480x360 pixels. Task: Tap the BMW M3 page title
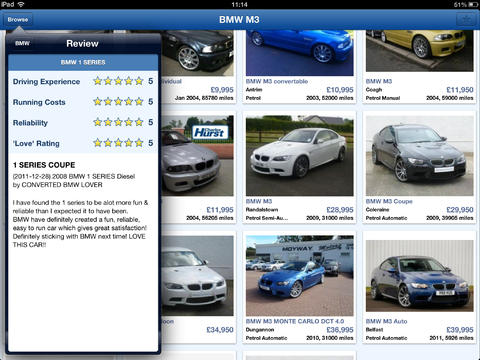coord(239,20)
